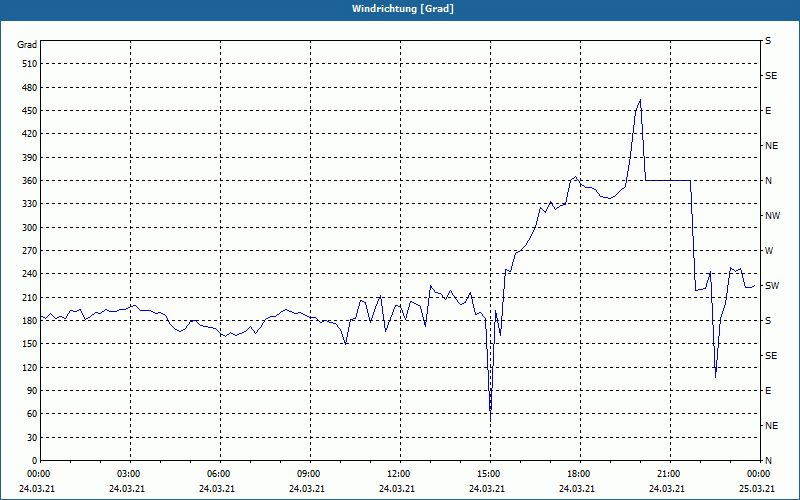The image size is (800, 500).
Task: Click the 240 y-axis value
Action: click(x=30, y=274)
